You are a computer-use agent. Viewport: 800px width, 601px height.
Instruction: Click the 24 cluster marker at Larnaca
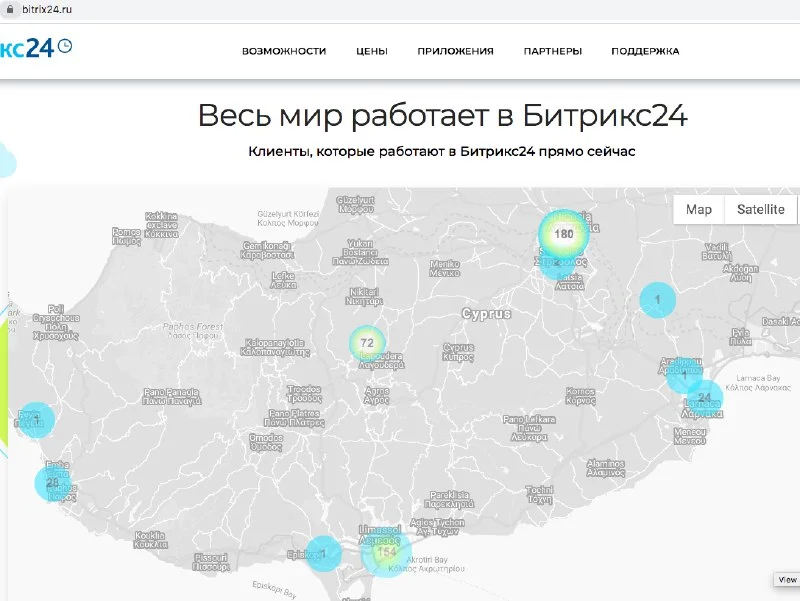[704, 398]
